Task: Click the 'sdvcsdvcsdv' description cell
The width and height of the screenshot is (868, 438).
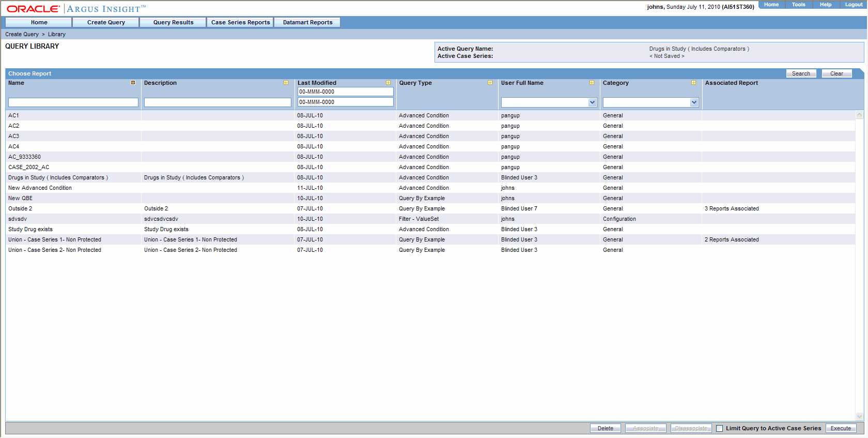Action: pos(161,219)
